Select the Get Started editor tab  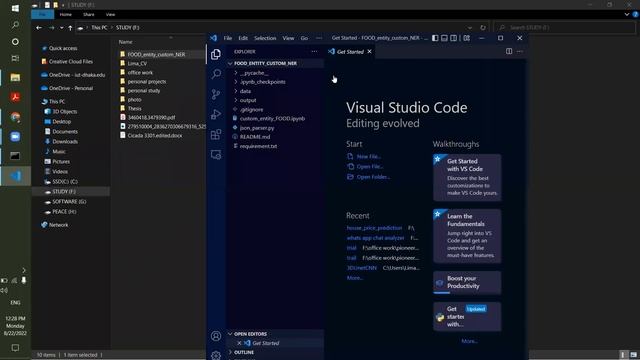pos(350,52)
